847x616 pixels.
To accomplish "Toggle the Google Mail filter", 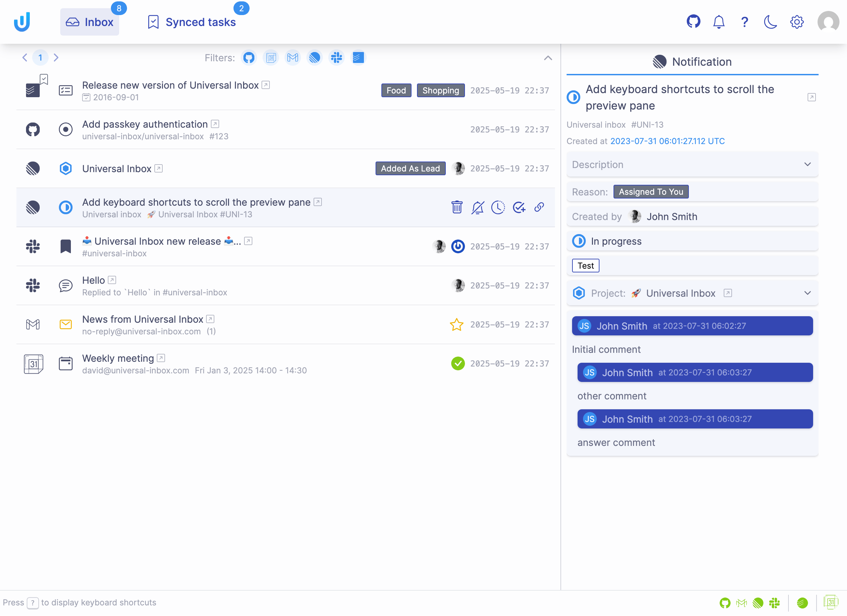I will coord(292,57).
